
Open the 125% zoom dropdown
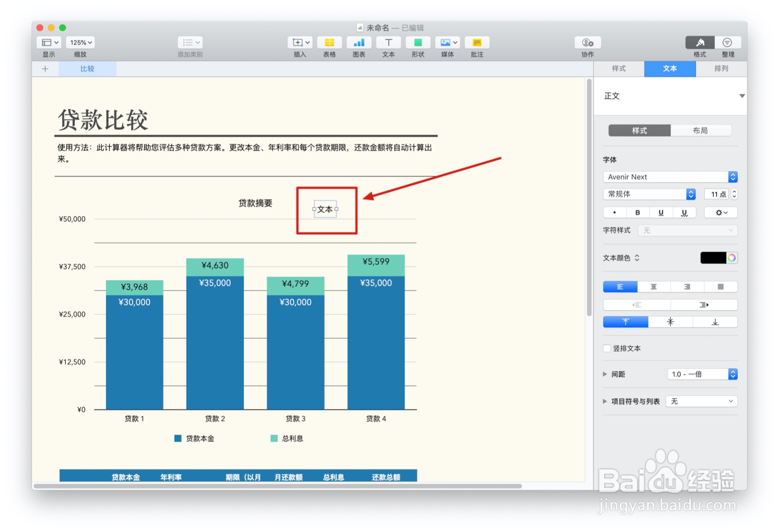[x=80, y=42]
